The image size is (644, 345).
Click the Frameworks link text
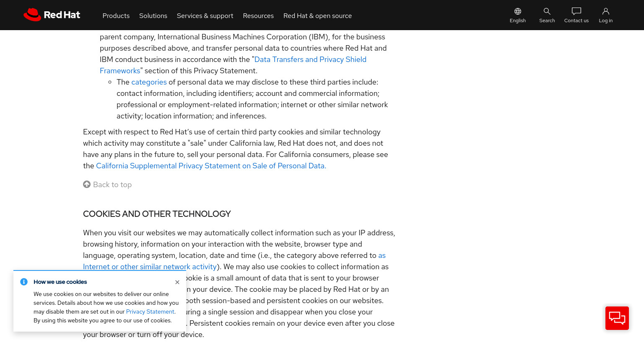pos(120,71)
